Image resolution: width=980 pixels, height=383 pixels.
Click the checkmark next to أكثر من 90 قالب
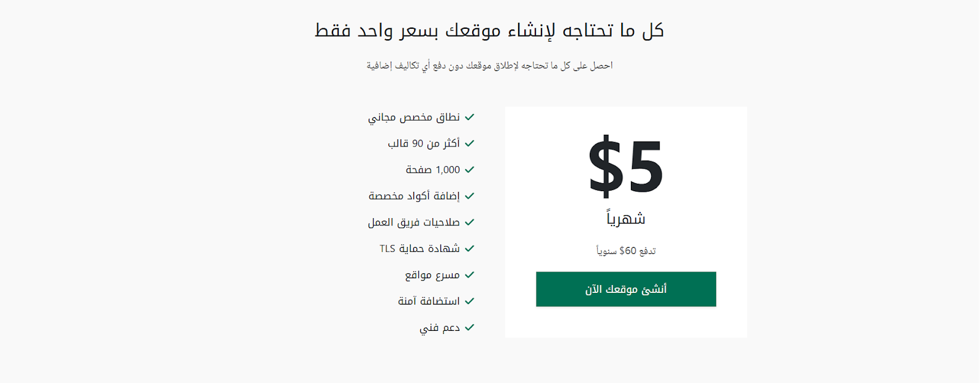pos(470,143)
